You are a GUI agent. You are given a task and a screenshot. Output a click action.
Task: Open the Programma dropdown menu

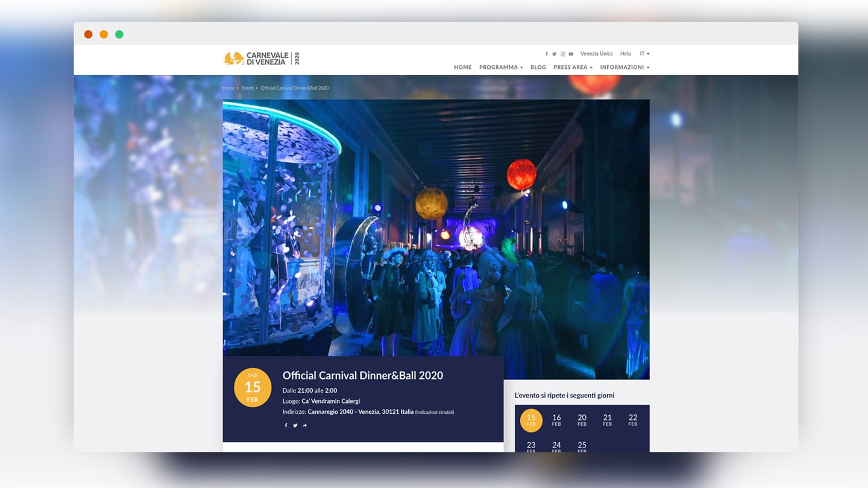tap(500, 68)
